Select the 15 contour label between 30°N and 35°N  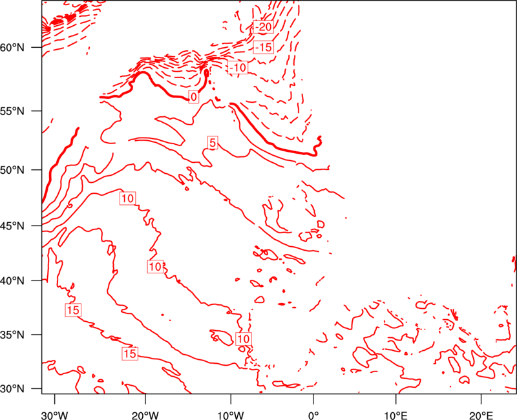(130, 353)
